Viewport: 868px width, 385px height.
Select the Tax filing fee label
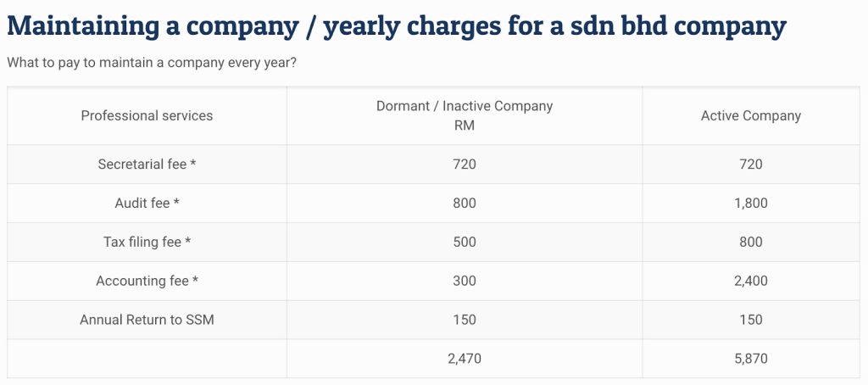(x=147, y=243)
